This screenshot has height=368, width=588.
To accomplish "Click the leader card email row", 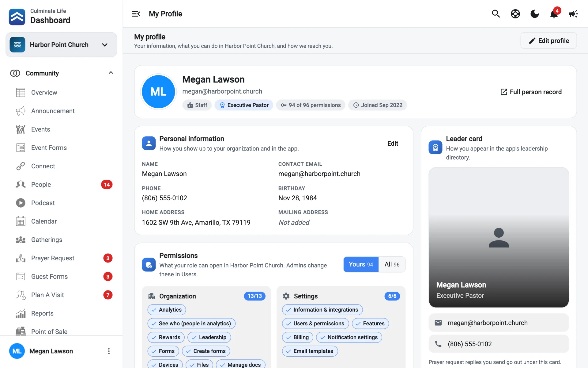I will click(499, 323).
